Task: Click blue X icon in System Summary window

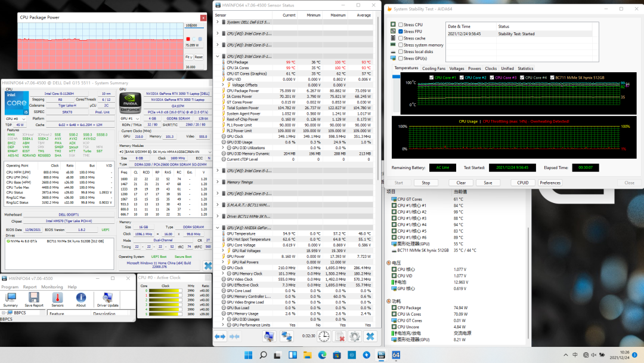Action: tap(208, 266)
